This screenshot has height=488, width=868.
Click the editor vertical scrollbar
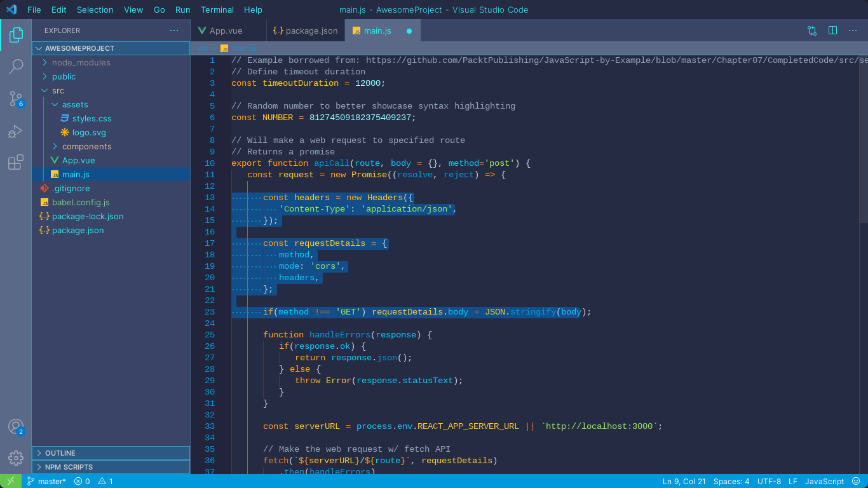click(863, 139)
